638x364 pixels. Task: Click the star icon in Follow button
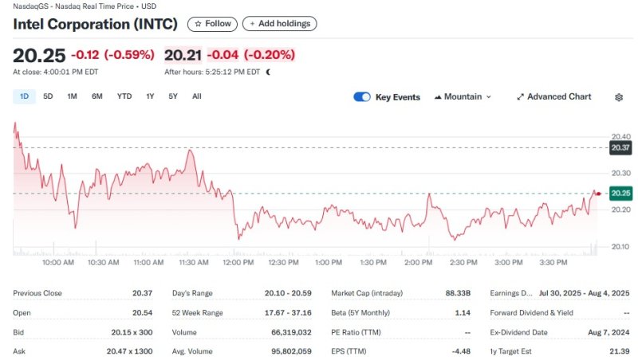click(x=198, y=24)
